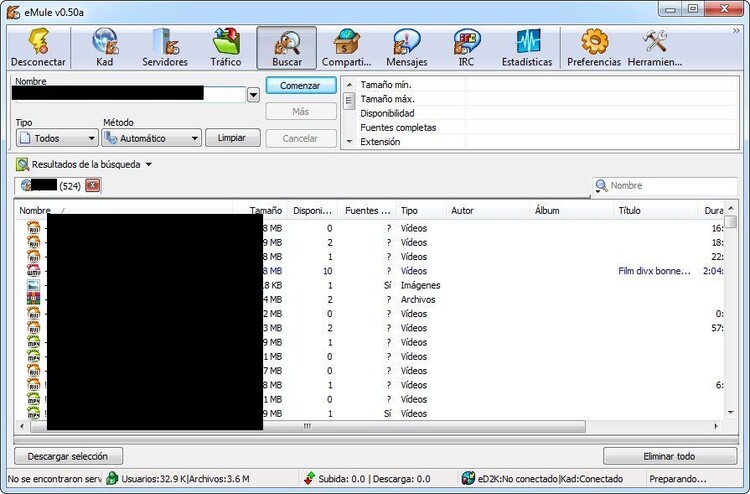Sort results by Tamaño column header
Viewport: 750px width, 494px height.
(x=259, y=210)
